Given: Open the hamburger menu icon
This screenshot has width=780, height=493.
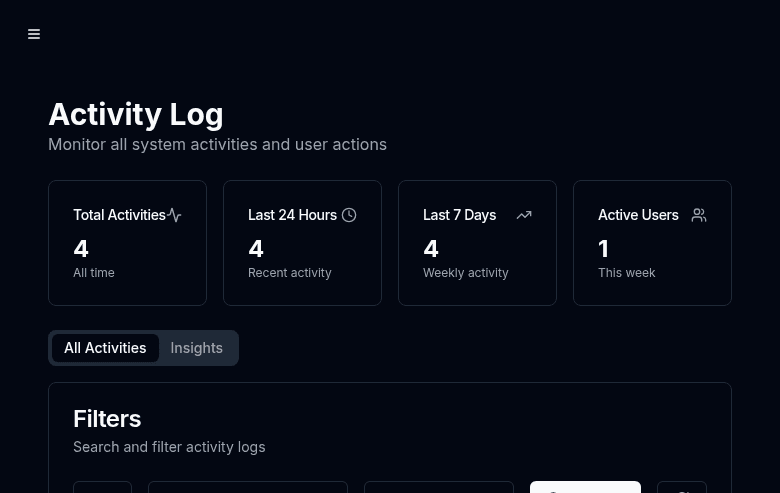Looking at the screenshot, I should coord(34,34).
